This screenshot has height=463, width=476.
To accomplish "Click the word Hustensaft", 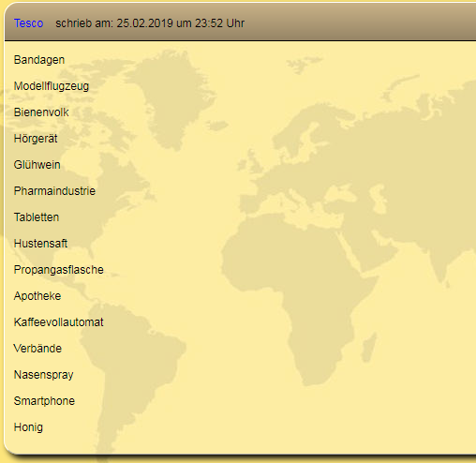I will point(40,244).
